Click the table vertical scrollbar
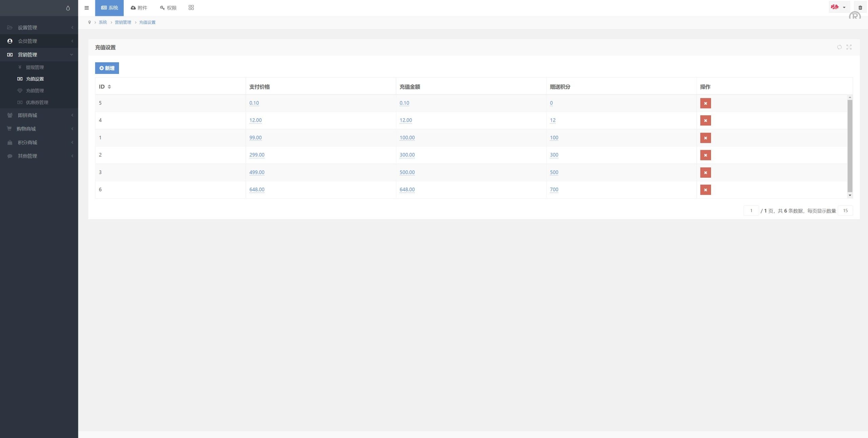868x438 pixels. click(850, 146)
